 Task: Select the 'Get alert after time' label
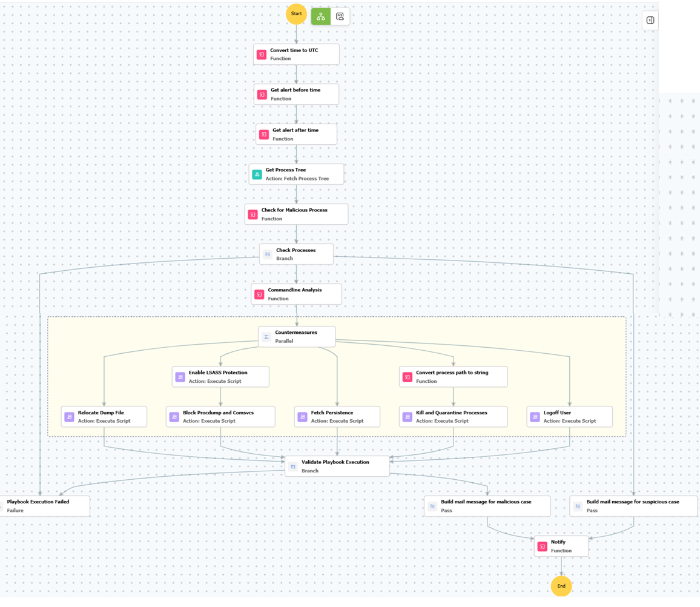296,130
